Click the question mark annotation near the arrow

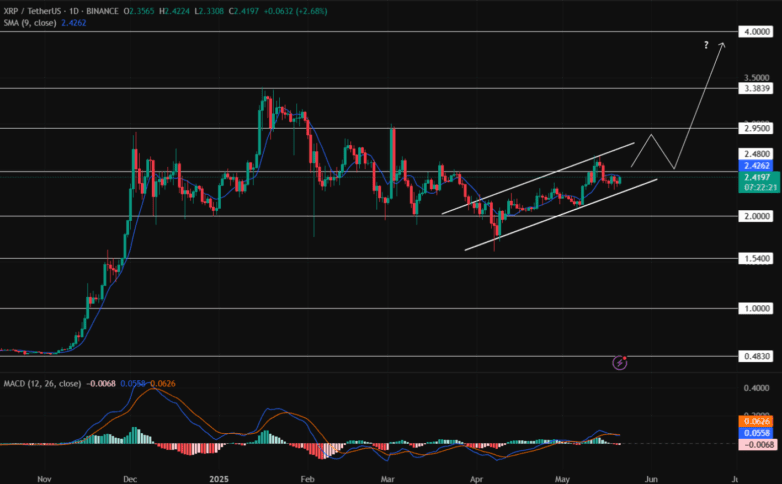click(706, 45)
